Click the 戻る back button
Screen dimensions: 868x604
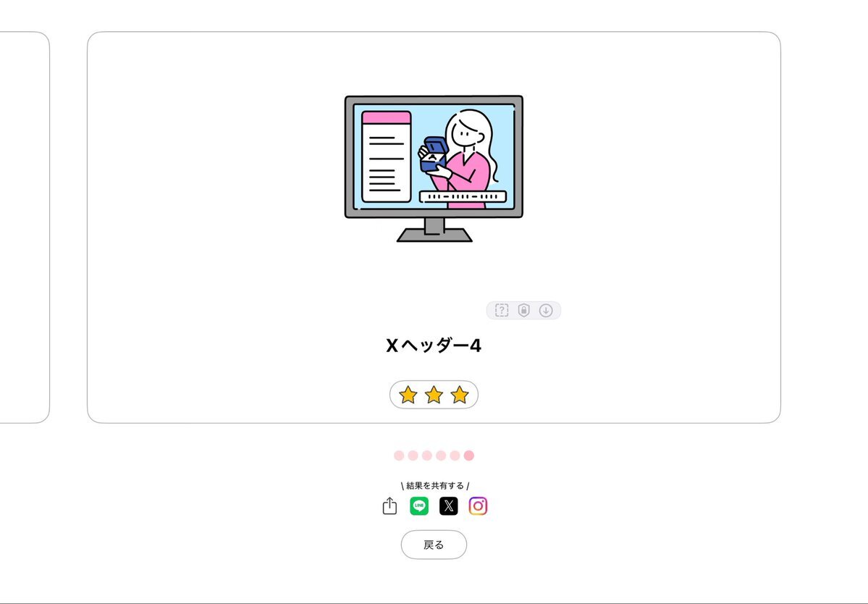click(434, 545)
